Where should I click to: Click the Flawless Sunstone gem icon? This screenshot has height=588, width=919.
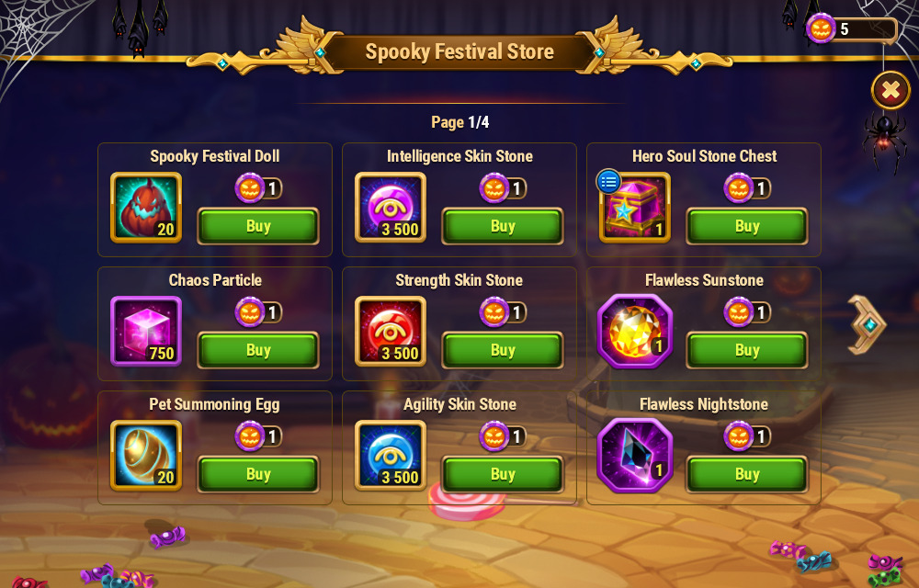[635, 332]
